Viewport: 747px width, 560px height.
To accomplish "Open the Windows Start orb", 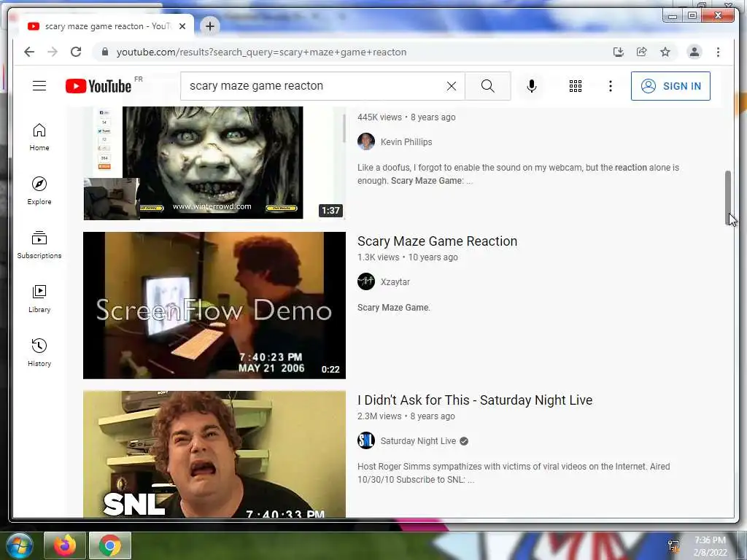I will [x=19, y=545].
